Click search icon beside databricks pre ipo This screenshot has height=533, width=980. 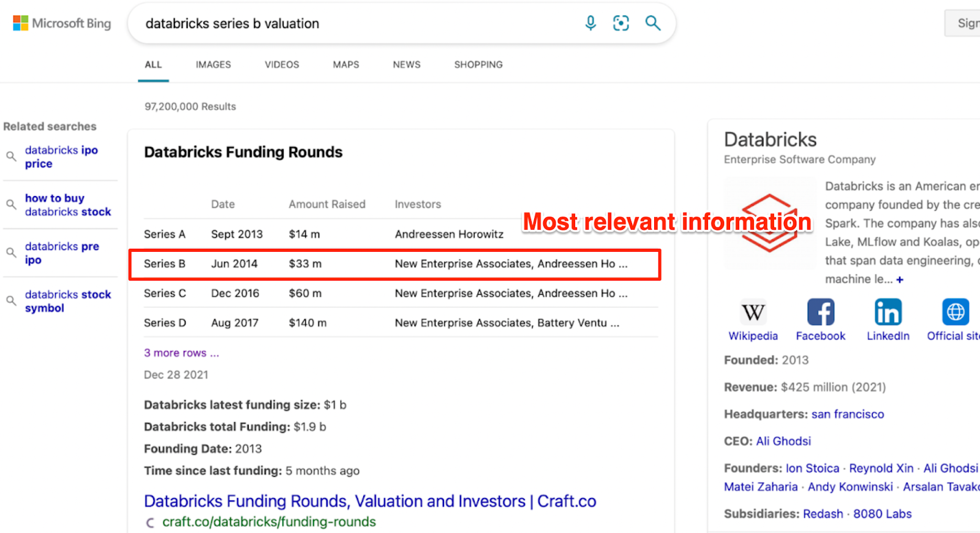click(11, 252)
